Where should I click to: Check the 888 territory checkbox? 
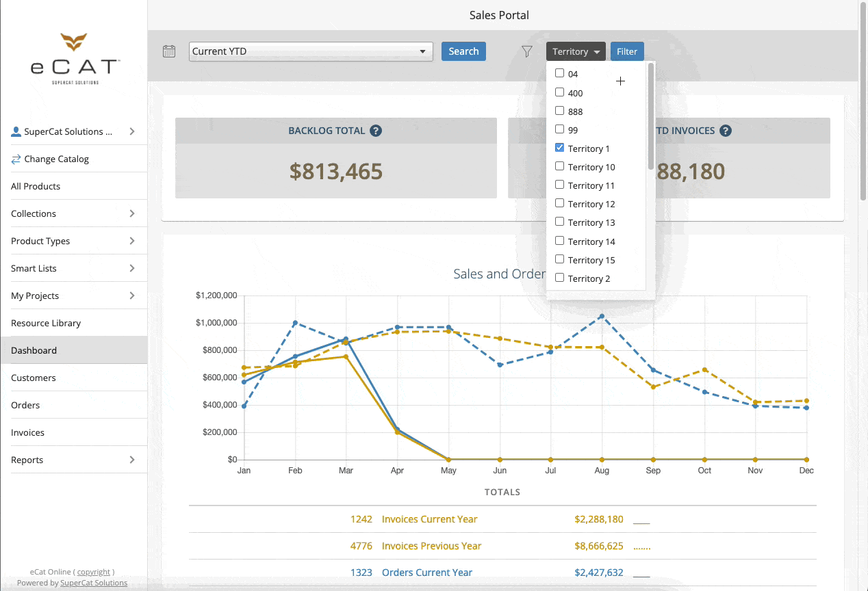tap(559, 111)
